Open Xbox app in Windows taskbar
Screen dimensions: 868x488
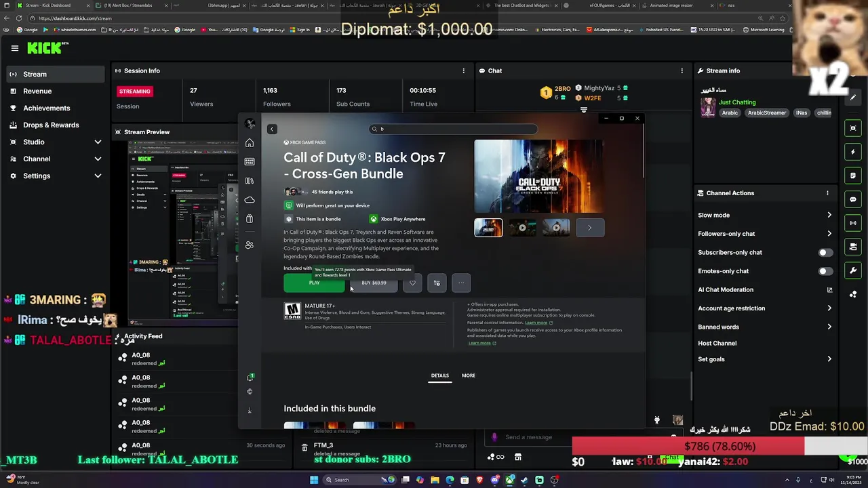point(509,480)
